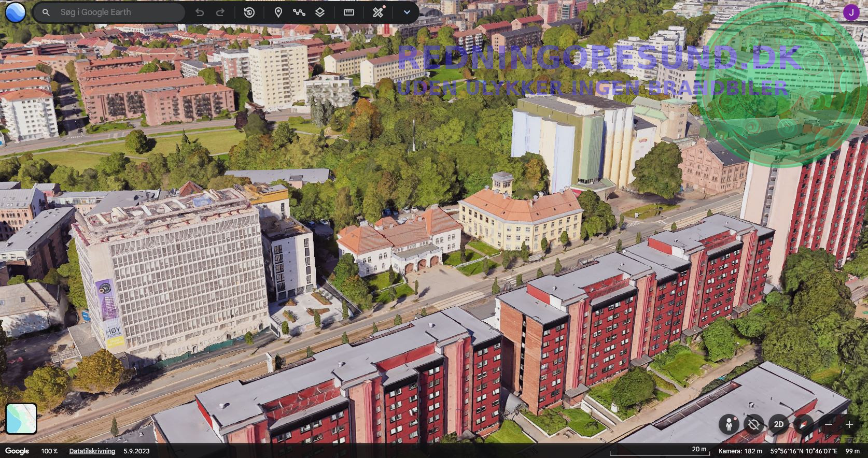Open the map layers icon in toolbar
Screen dimensions: 868x458
pos(320,12)
